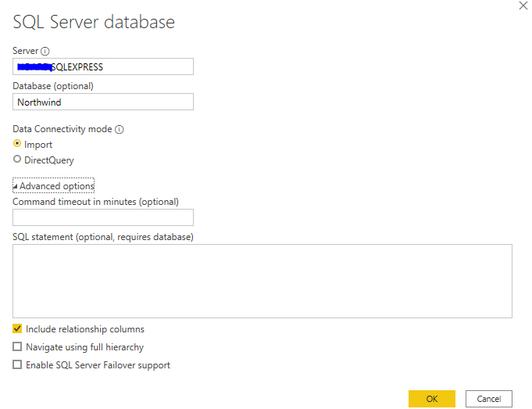This screenshot has height=409, width=532.
Task: Close the SQL Server database dialog
Action: [523, 5]
